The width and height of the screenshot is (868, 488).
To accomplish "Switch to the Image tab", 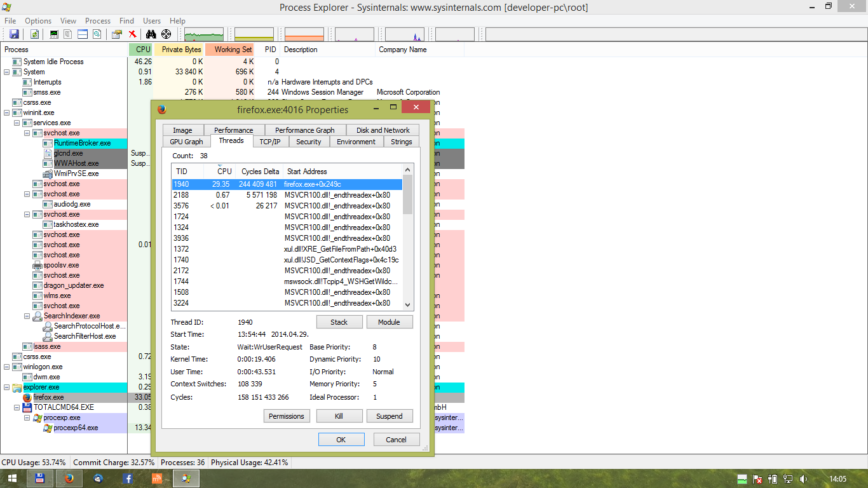I will pyautogui.click(x=182, y=130).
